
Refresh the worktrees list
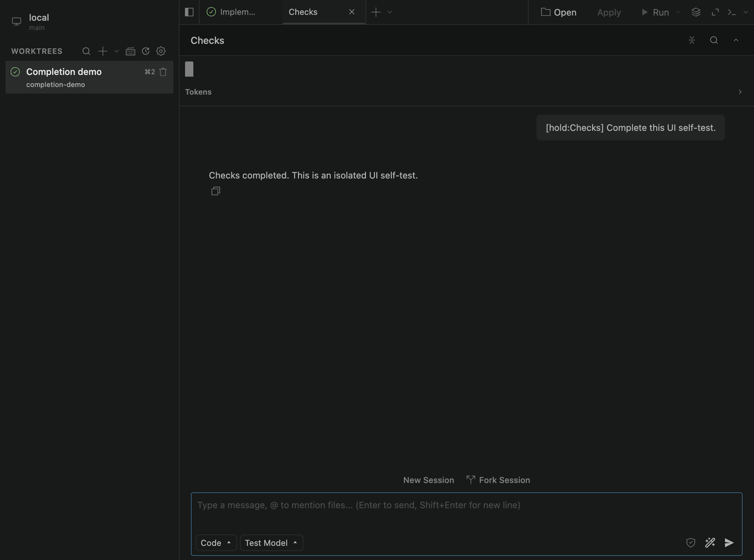pyautogui.click(x=146, y=51)
